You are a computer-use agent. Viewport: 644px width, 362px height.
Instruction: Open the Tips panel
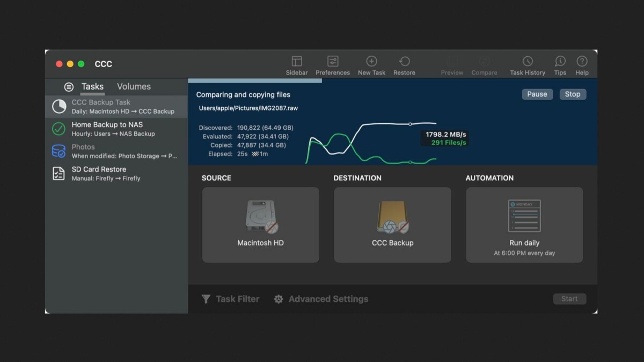pos(560,64)
